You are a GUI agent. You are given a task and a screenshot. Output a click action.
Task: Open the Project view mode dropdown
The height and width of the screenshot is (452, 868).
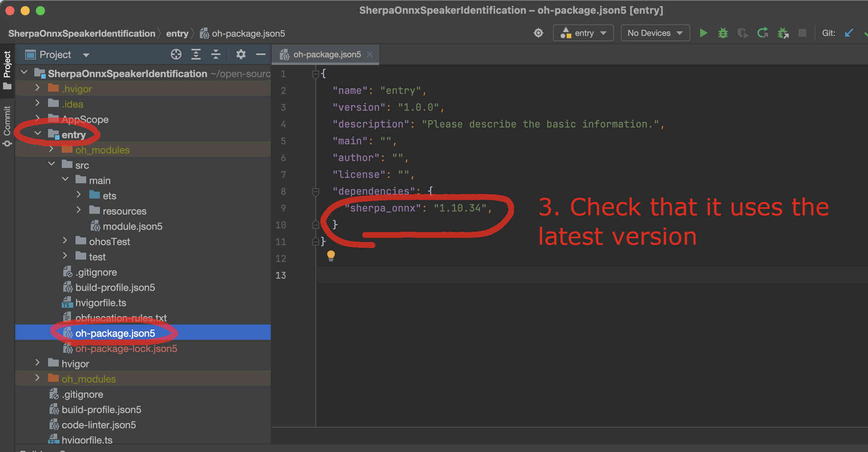click(86, 55)
